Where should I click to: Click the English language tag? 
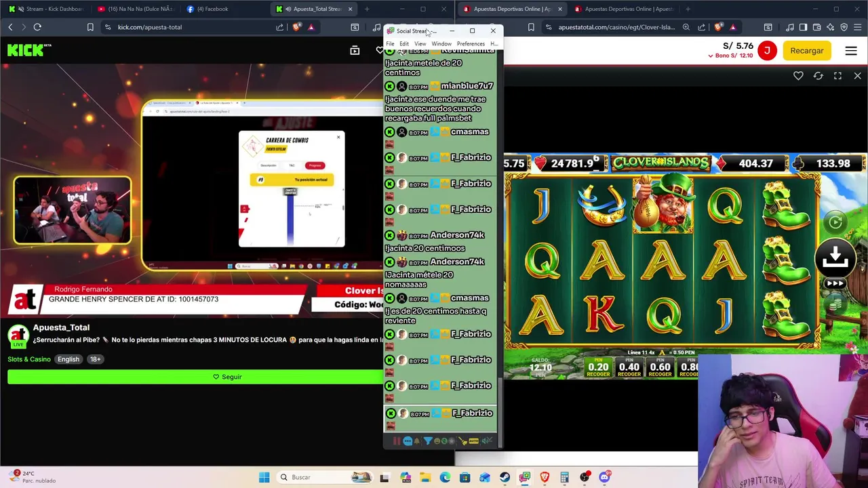pos(68,359)
